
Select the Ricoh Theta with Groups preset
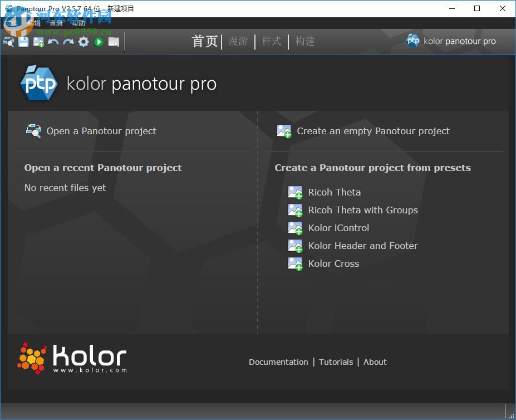point(362,210)
